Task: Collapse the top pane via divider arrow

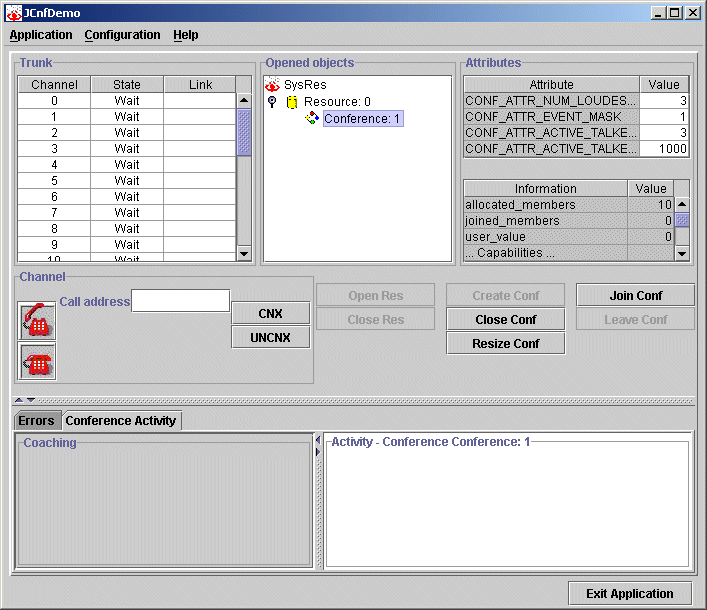Action: 19,400
